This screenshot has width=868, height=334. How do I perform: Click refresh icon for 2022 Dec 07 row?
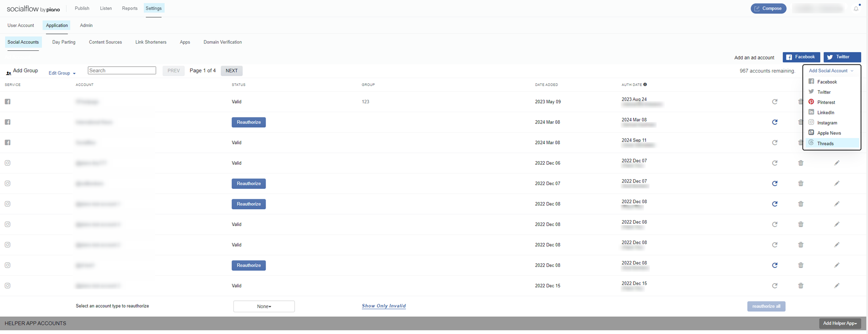point(774,183)
